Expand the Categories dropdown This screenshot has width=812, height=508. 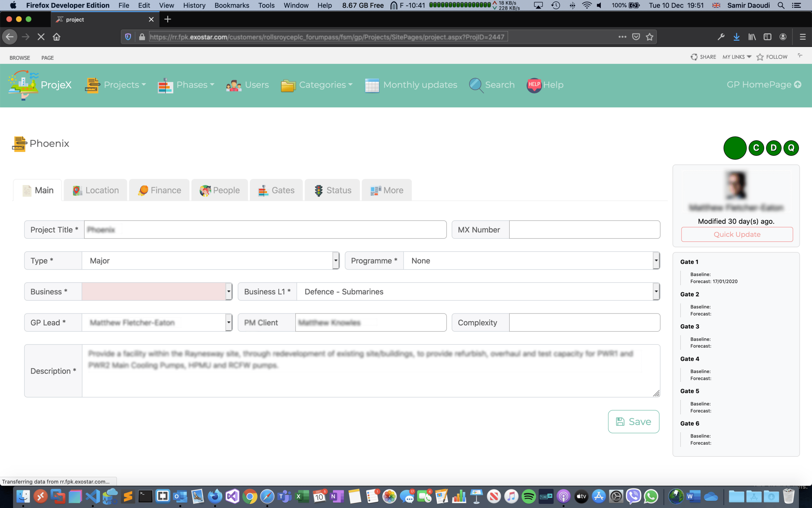tap(317, 85)
